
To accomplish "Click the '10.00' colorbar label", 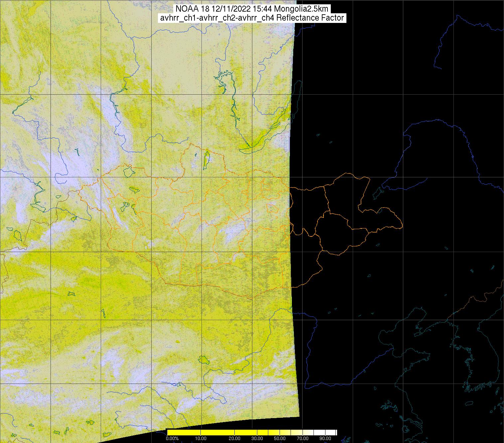I will [201, 439].
